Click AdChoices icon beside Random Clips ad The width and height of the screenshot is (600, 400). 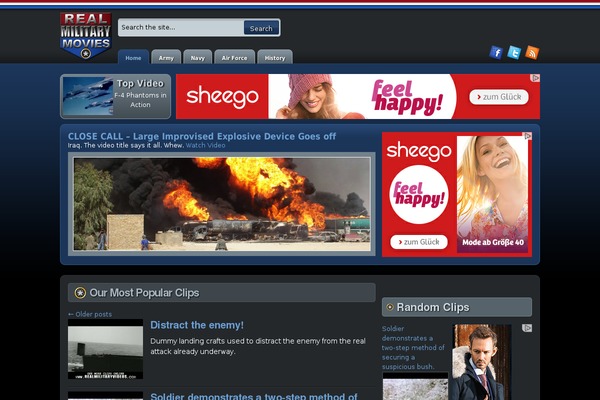527,328
